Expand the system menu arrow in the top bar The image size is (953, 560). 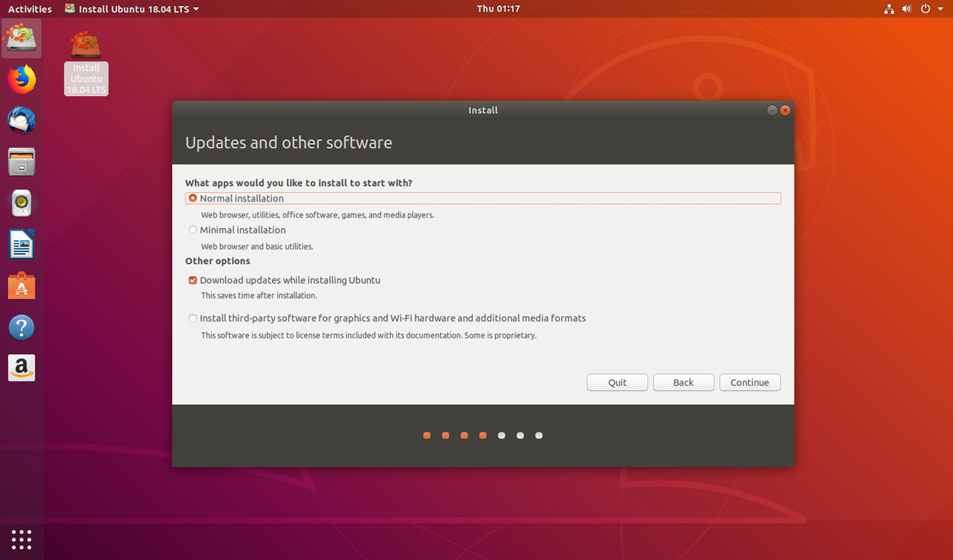pos(940,9)
